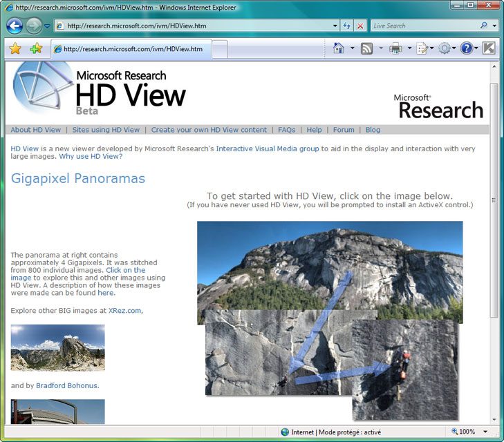
Task: Follow the Why use HD View? link
Action: click(91, 156)
